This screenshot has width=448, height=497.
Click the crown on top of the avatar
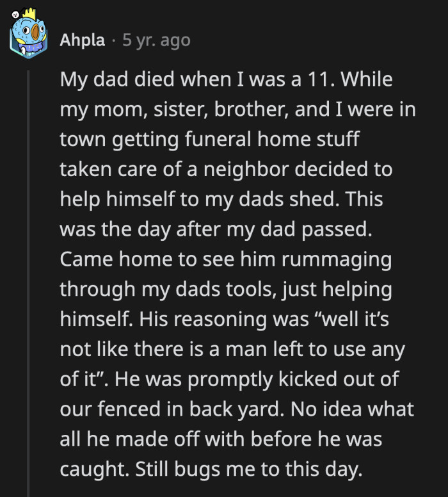point(28,13)
